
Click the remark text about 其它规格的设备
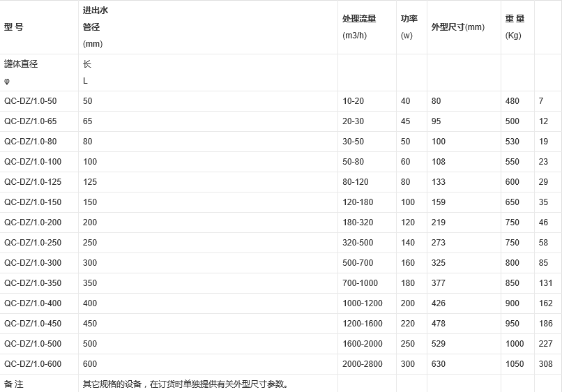[x=185, y=384]
